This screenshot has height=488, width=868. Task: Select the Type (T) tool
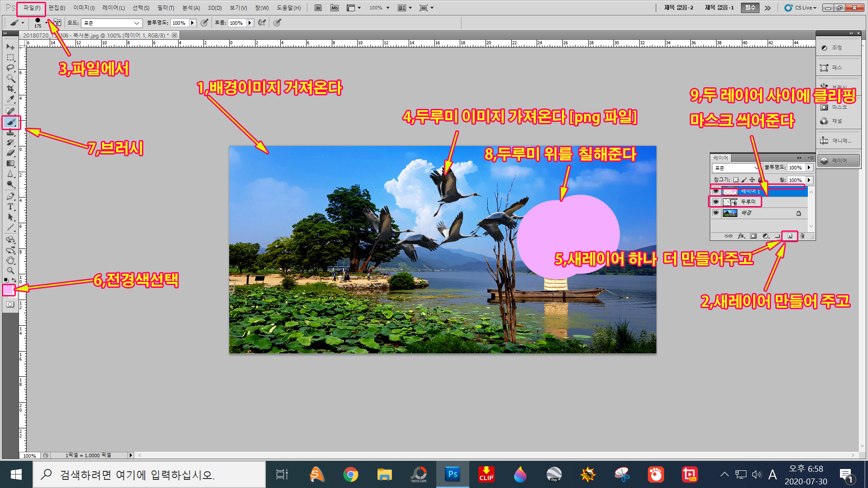pyautogui.click(x=10, y=207)
